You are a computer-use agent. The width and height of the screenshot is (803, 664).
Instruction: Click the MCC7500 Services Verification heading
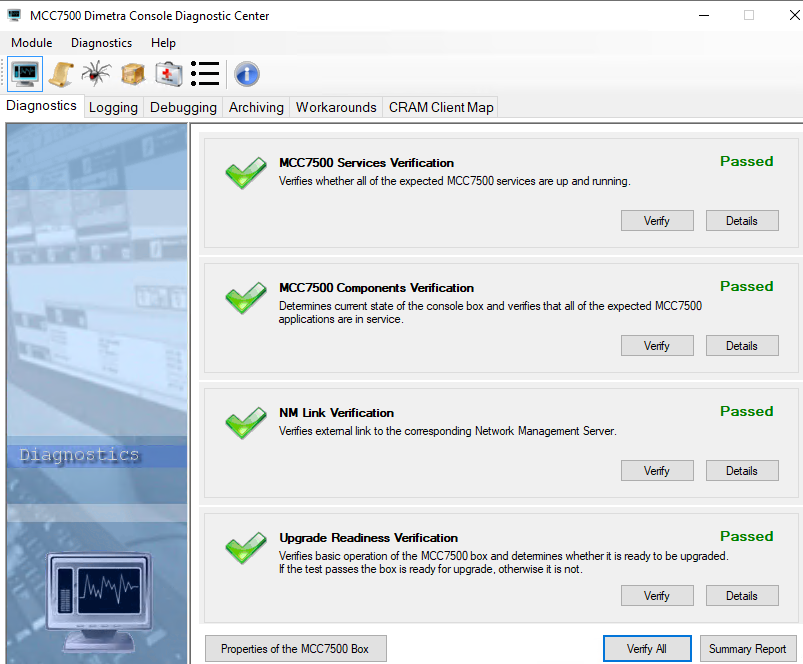pos(366,163)
